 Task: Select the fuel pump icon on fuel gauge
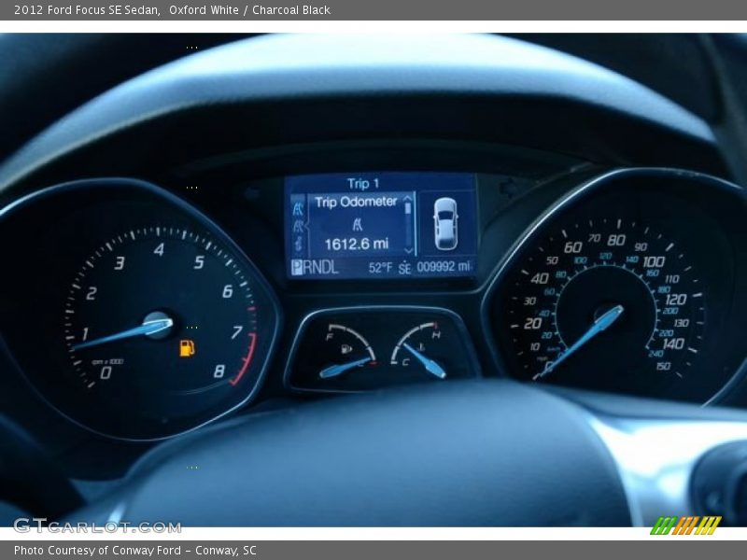(x=347, y=349)
